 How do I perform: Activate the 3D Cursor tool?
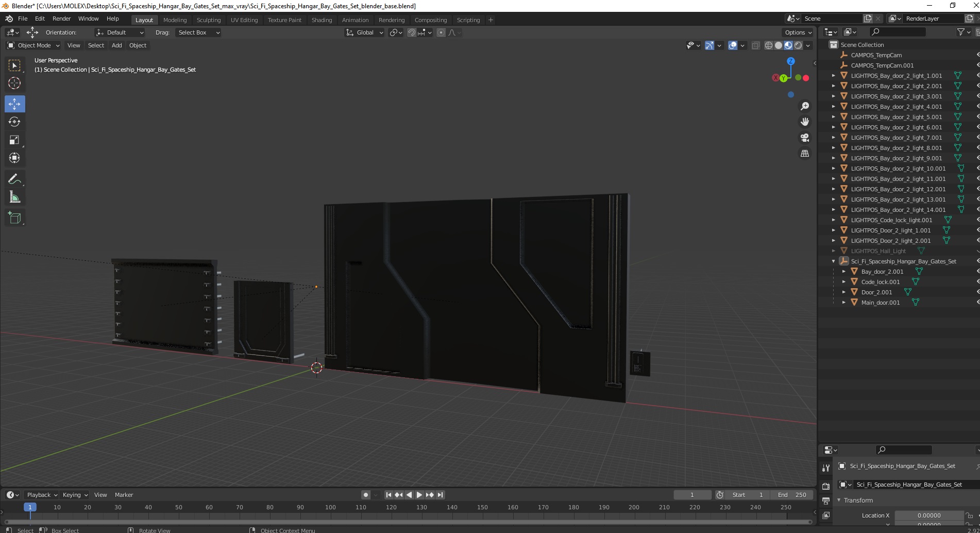coord(14,83)
